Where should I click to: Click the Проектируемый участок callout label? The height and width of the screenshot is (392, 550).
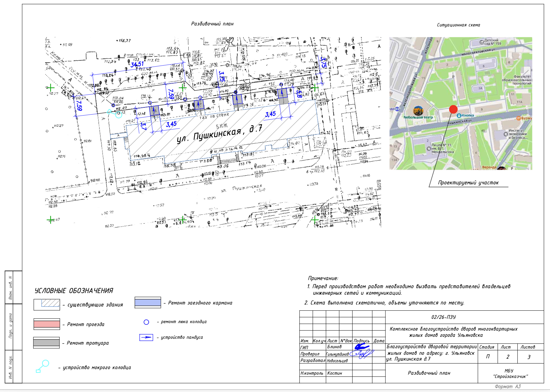tap(468, 183)
